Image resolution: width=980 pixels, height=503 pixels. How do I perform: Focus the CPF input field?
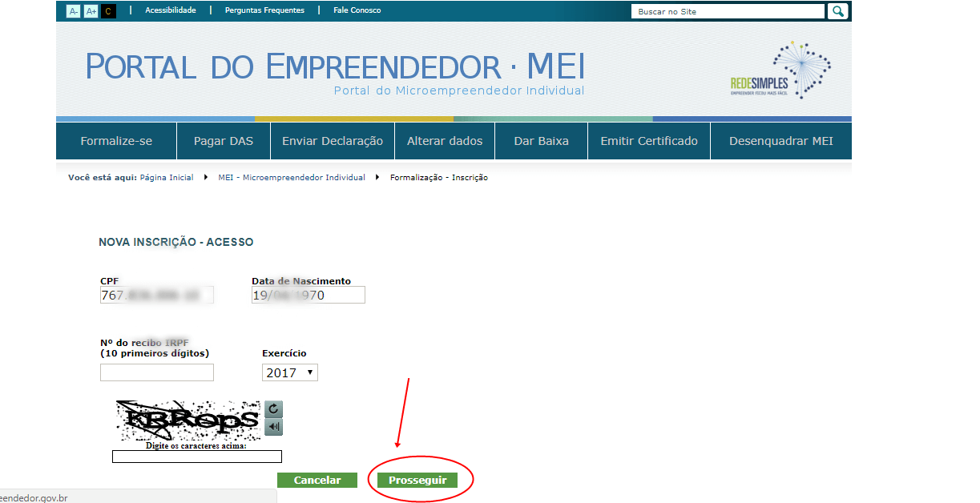coord(157,295)
